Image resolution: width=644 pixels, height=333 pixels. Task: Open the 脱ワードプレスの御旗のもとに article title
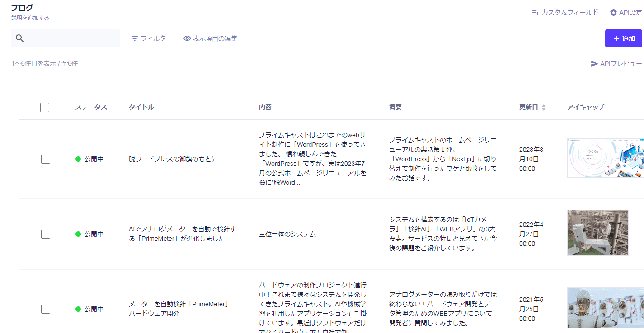[x=173, y=159]
